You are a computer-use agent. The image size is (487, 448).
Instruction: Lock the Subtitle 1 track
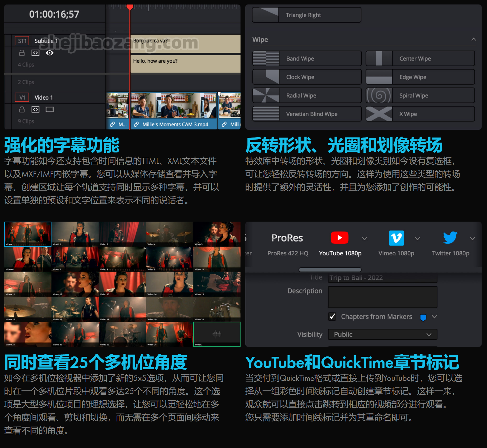tap(21, 52)
